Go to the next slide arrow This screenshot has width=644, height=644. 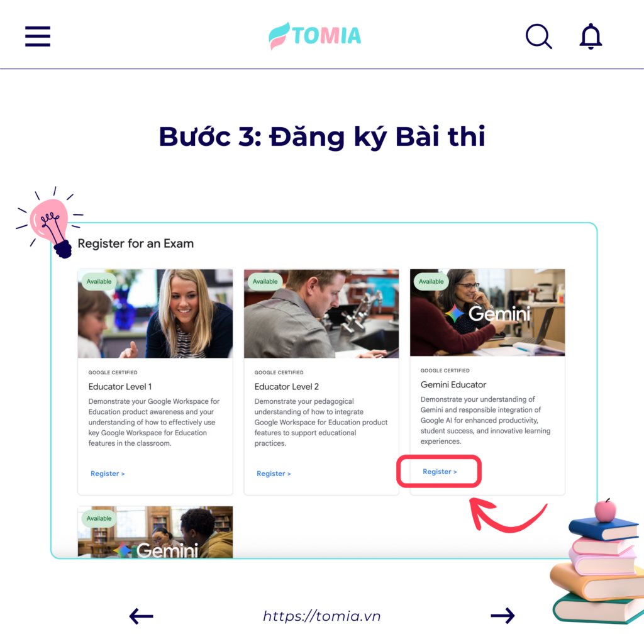tap(502, 616)
